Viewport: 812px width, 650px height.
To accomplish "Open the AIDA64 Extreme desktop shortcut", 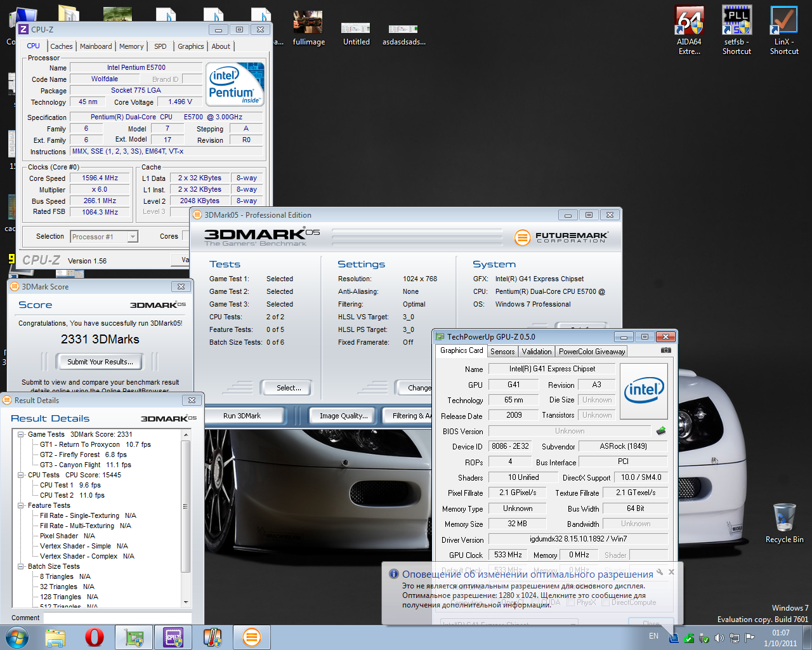I will tap(689, 30).
